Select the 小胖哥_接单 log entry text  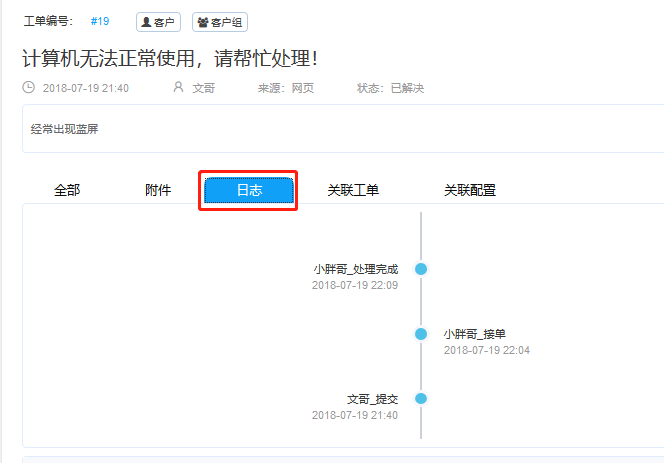(x=482, y=334)
